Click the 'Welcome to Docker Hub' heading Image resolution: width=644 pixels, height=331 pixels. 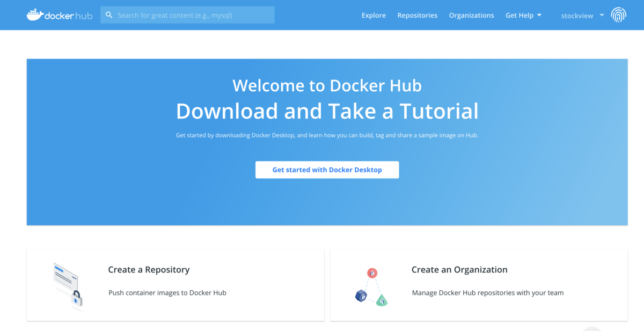pyautogui.click(x=327, y=86)
